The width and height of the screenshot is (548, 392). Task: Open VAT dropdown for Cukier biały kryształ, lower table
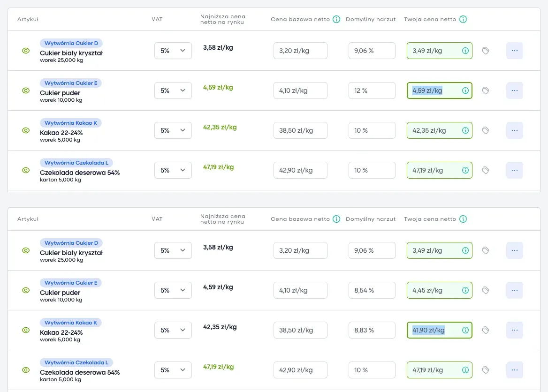click(x=173, y=250)
